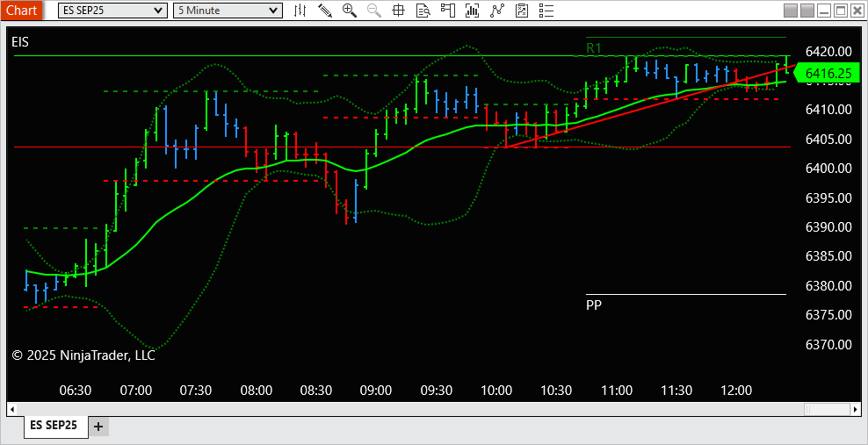Click the R1 pivot label
The image size is (868, 445).
[593, 48]
